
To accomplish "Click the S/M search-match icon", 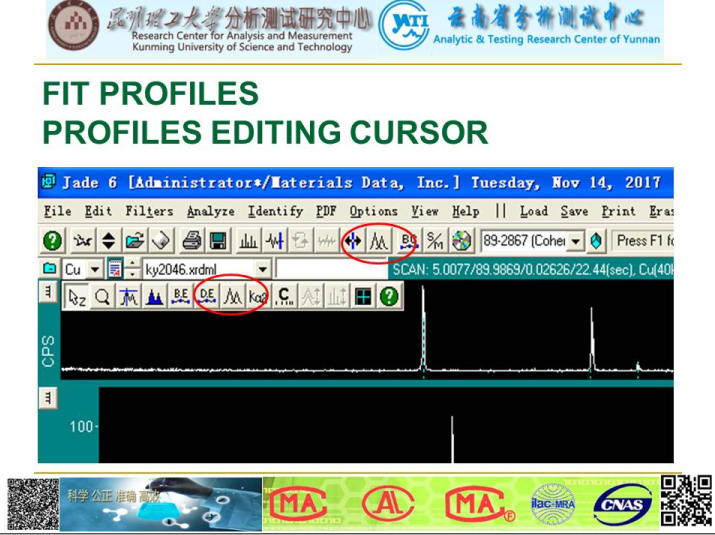I will (435, 241).
